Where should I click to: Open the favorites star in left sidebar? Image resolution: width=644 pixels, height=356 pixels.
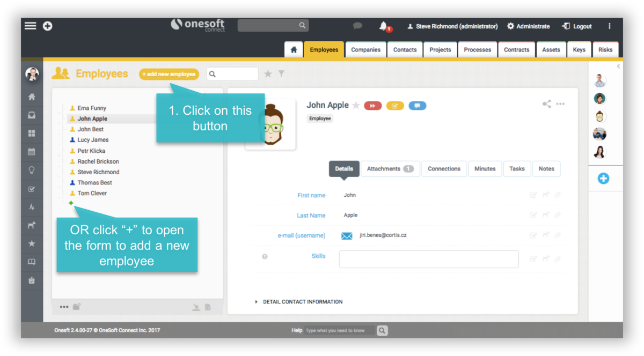[32, 243]
